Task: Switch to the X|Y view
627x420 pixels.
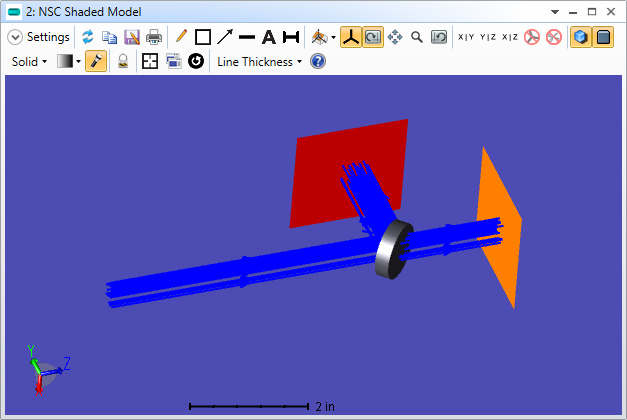Action: pos(467,37)
